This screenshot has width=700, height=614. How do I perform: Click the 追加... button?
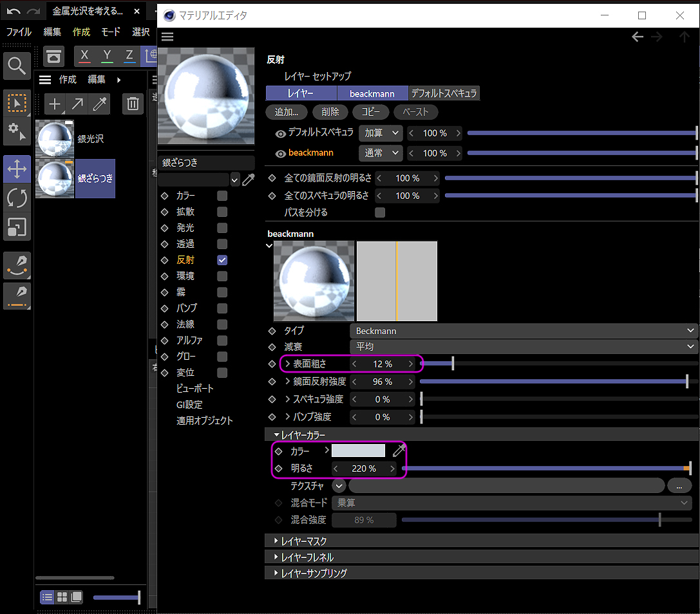[x=287, y=112]
